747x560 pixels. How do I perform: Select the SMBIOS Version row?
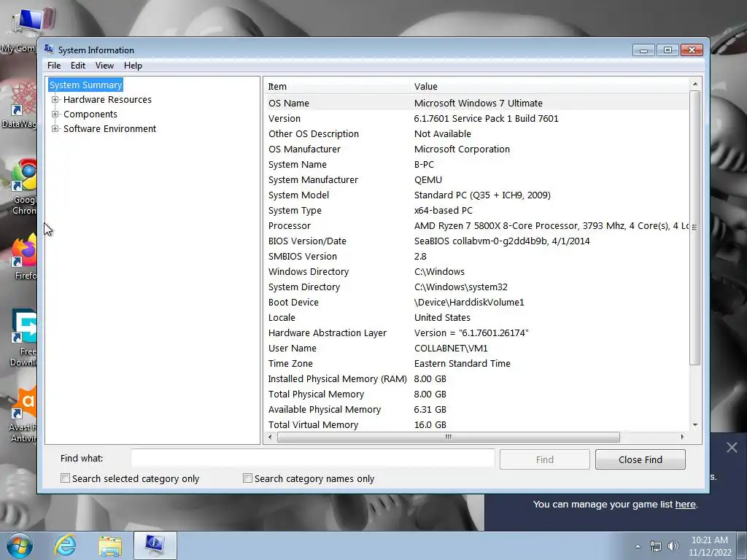[x=476, y=256]
